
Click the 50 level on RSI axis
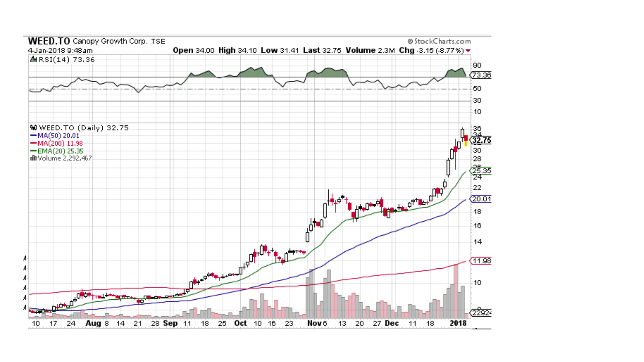point(477,88)
